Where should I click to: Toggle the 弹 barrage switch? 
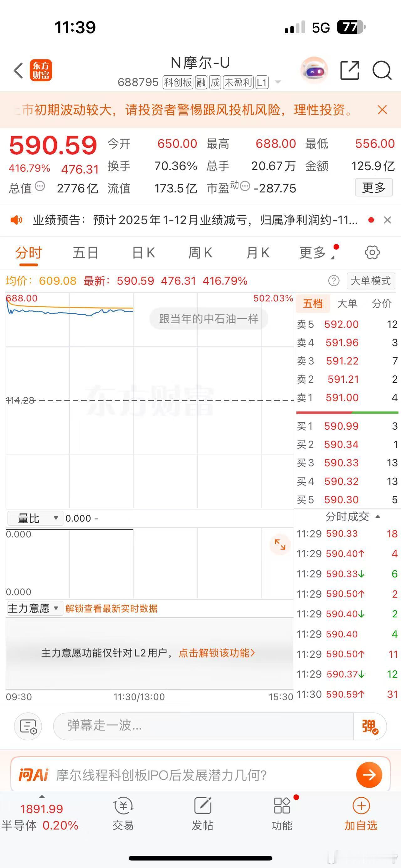point(370,727)
